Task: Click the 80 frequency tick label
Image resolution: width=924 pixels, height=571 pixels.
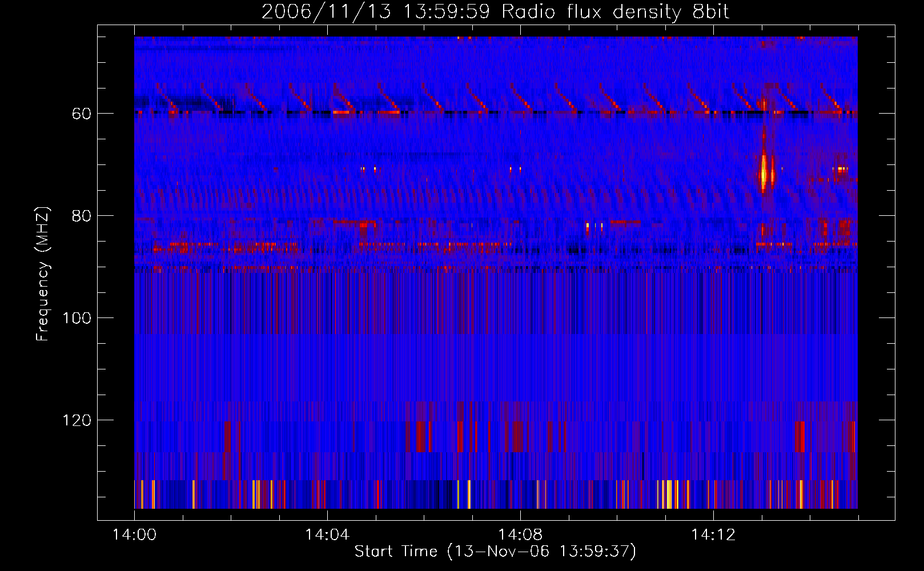Action: 81,216
